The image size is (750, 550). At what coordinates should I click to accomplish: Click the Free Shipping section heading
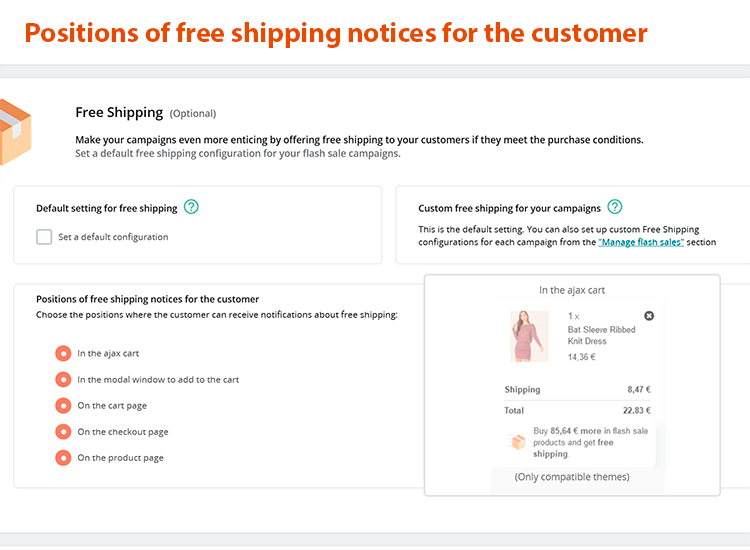point(119,112)
